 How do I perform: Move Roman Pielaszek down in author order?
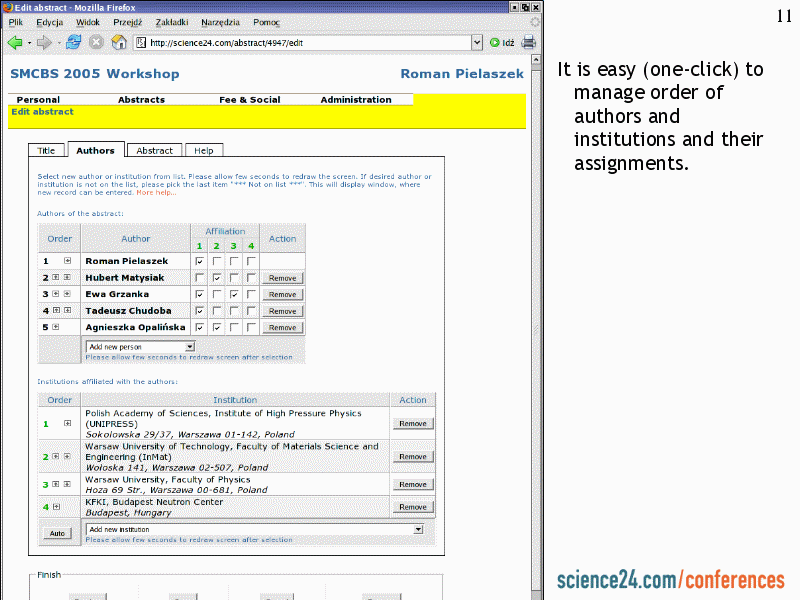tap(67, 261)
